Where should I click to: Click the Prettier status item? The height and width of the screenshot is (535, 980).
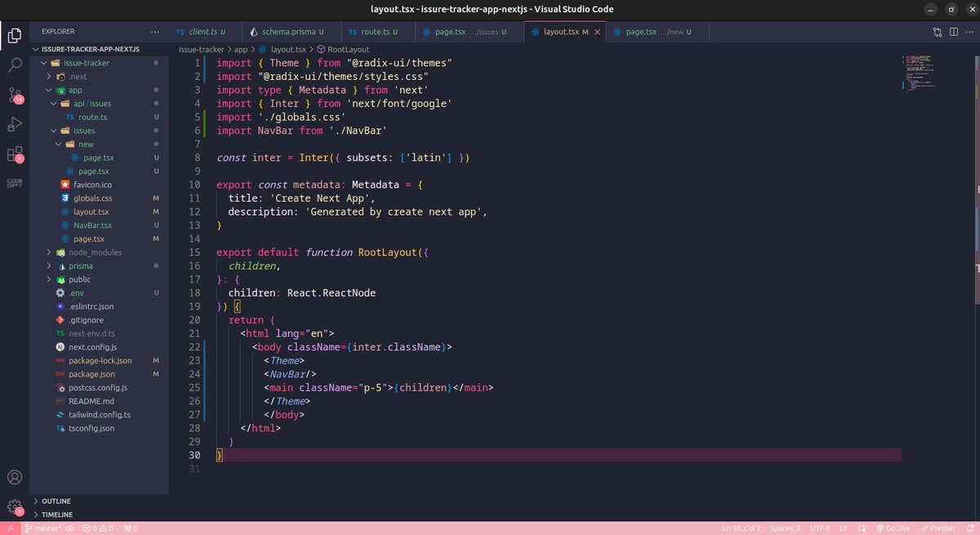937,528
